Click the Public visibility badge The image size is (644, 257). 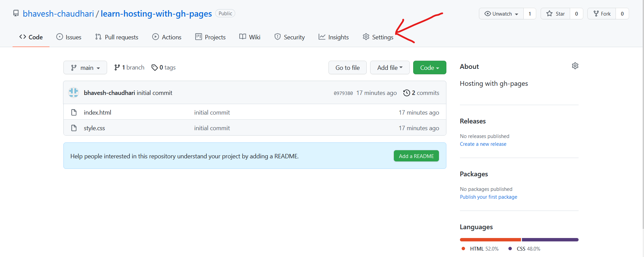225,14
